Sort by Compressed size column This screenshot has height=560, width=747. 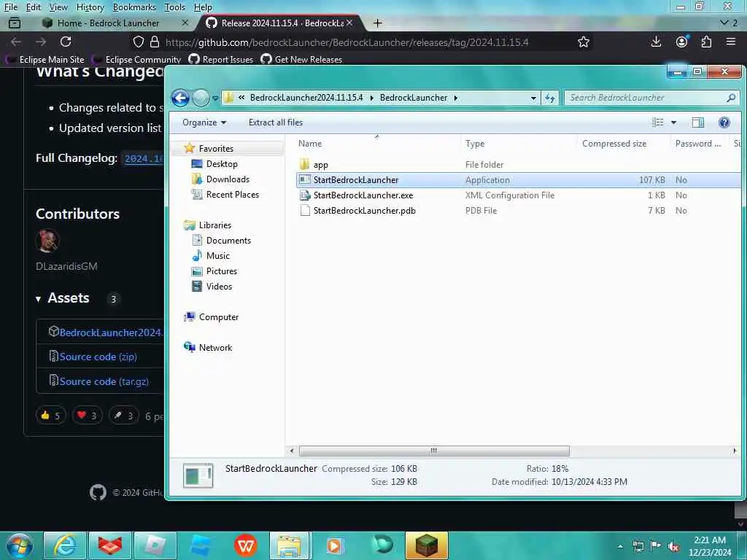(x=614, y=144)
